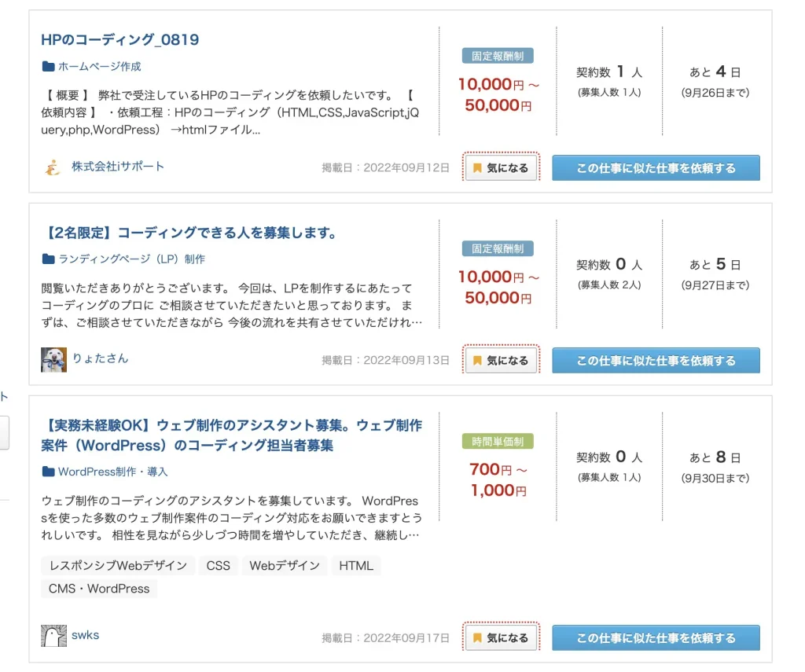Select the レスポンシブWebデザイン skill tag
Viewport: 805px width, 672px height.
pyautogui.click(x=118, y=565)
